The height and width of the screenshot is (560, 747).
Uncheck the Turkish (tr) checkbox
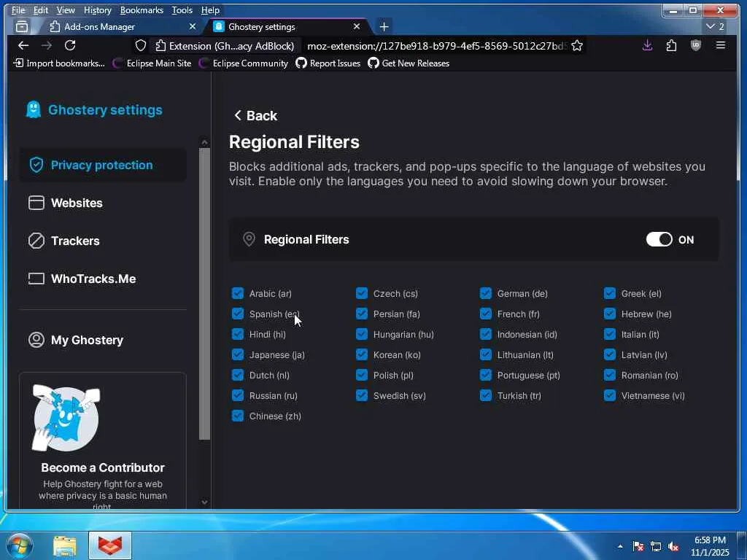pos(485,396)
